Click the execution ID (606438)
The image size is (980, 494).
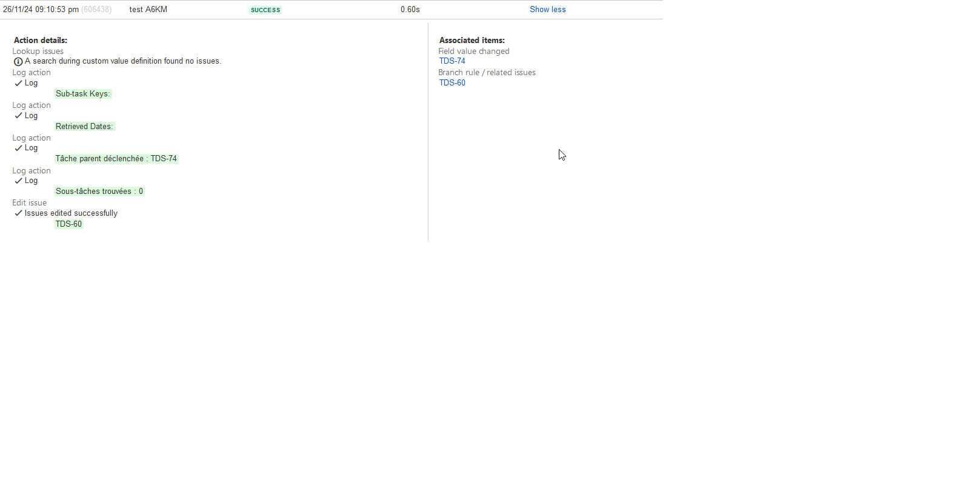click(96, 10)
